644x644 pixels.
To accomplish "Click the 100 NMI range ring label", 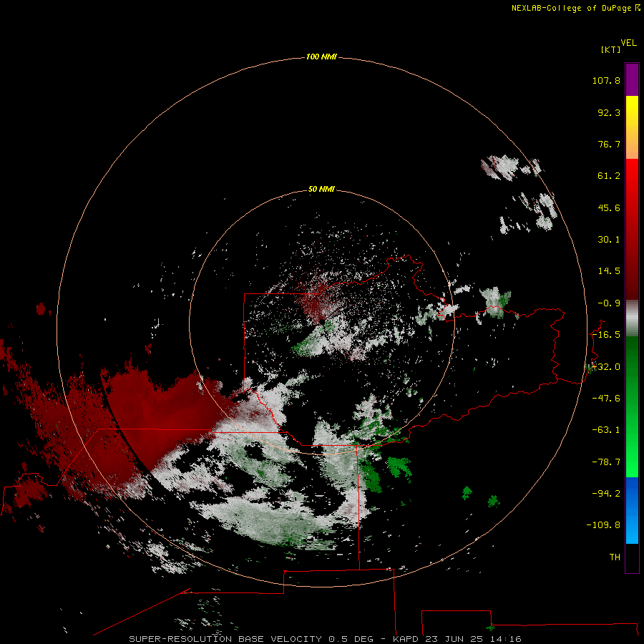I will (x=321, y=57).
